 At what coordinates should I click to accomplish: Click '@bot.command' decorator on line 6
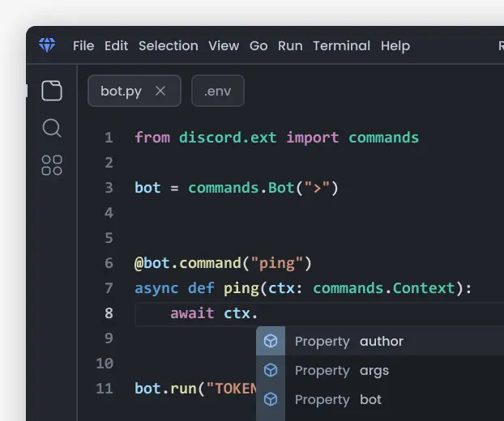pyautogui.click(x=188, y=263)
